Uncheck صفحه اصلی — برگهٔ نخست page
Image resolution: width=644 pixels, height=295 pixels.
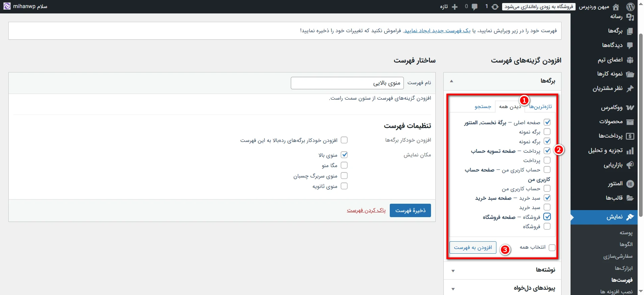[x=547, y=122]
